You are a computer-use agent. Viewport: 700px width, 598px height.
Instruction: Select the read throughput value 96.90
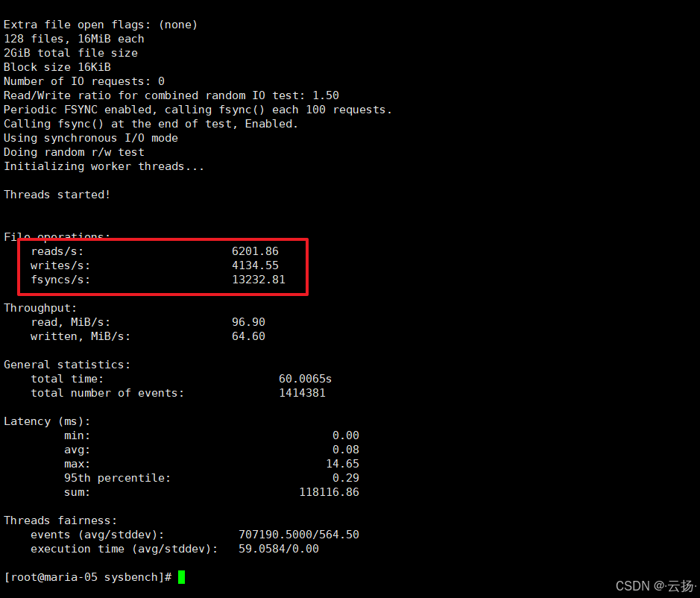[x=248, y=322]
